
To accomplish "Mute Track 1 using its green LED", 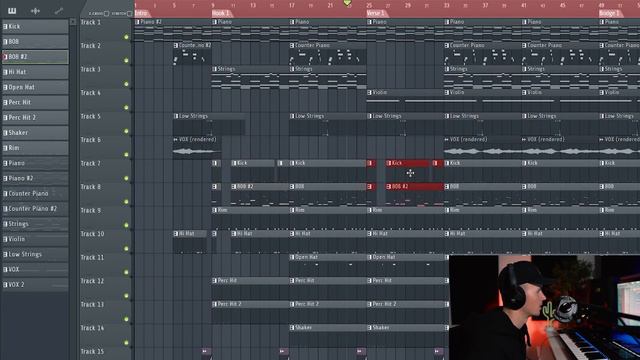I will [x=127, y=37].
